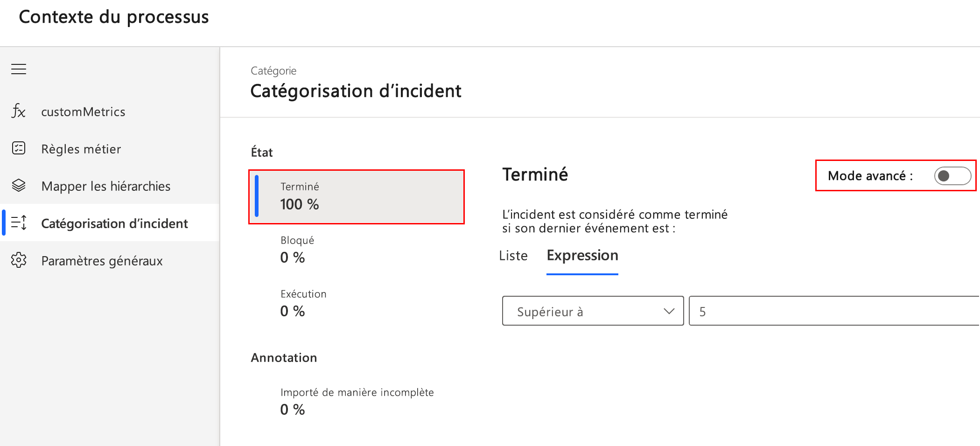The height and width of the screenshot is (446, 980).
Task: Click the customMetrics fx icon
Action: click(19, 111)
